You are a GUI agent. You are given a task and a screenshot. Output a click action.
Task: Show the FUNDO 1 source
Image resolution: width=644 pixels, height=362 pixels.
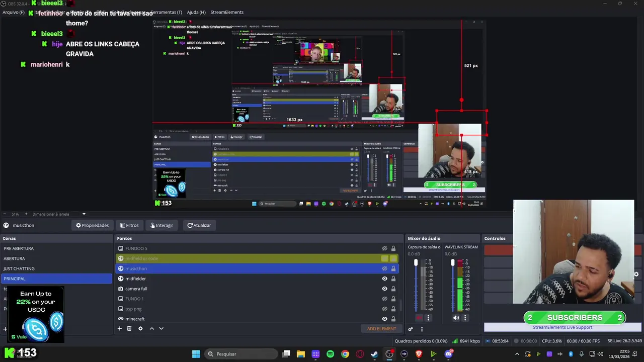tap(384, 299)
